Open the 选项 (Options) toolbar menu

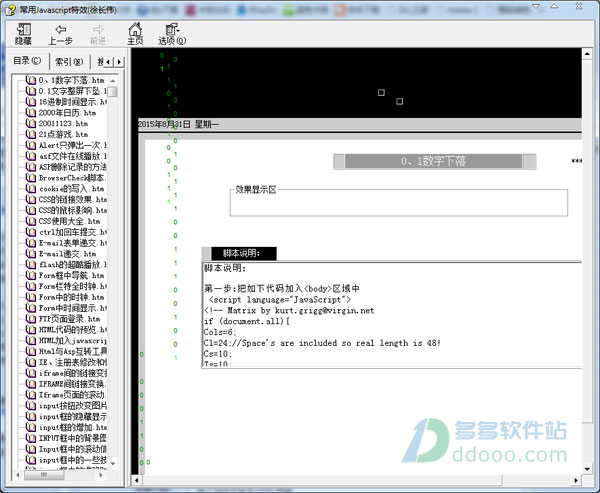tap(172, 34)
